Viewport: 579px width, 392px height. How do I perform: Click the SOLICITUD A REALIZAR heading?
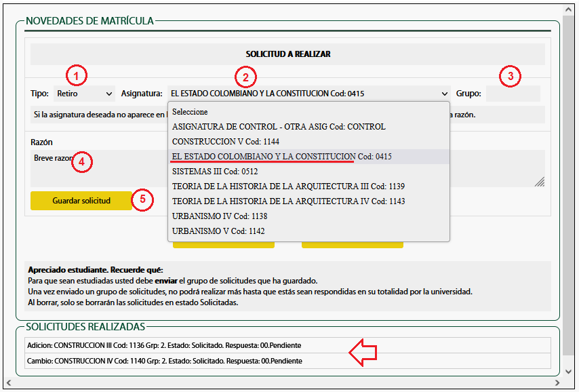pyautogui.click(x=288, y=54)
